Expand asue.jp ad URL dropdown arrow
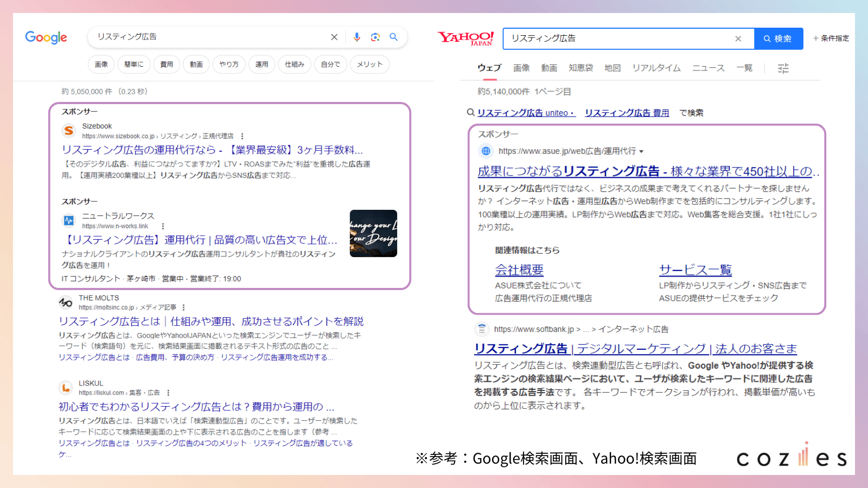Screen dimensions: 868x488 click(x=641, y=152)
